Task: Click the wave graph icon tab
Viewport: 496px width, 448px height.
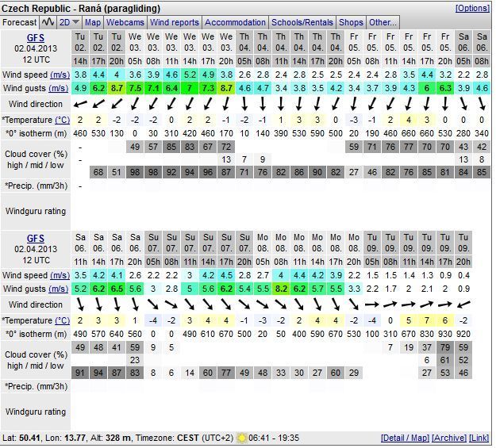Action: [48, 22]
